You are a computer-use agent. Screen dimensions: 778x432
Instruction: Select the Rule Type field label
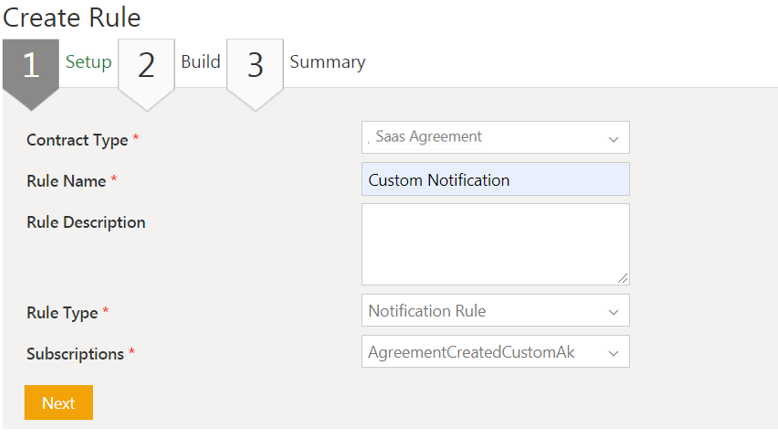(x=62, y=313)
